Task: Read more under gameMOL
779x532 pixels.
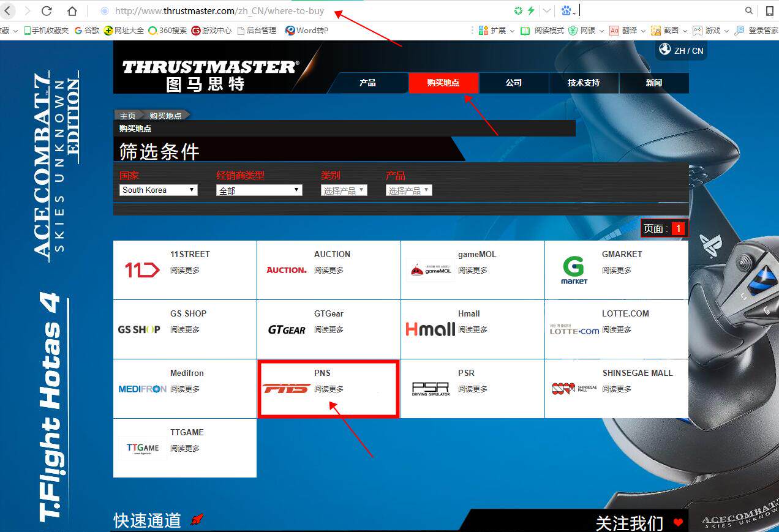Action: tap(473, 270)
